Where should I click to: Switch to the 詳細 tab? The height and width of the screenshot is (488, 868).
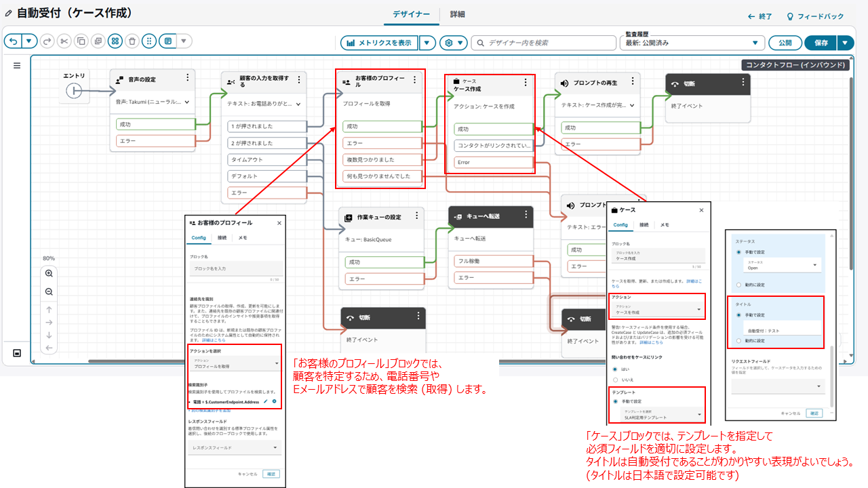[x=458, y=14]
